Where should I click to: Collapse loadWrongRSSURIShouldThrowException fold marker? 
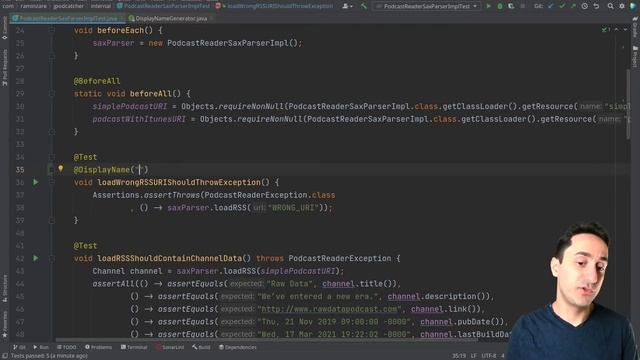52,182
